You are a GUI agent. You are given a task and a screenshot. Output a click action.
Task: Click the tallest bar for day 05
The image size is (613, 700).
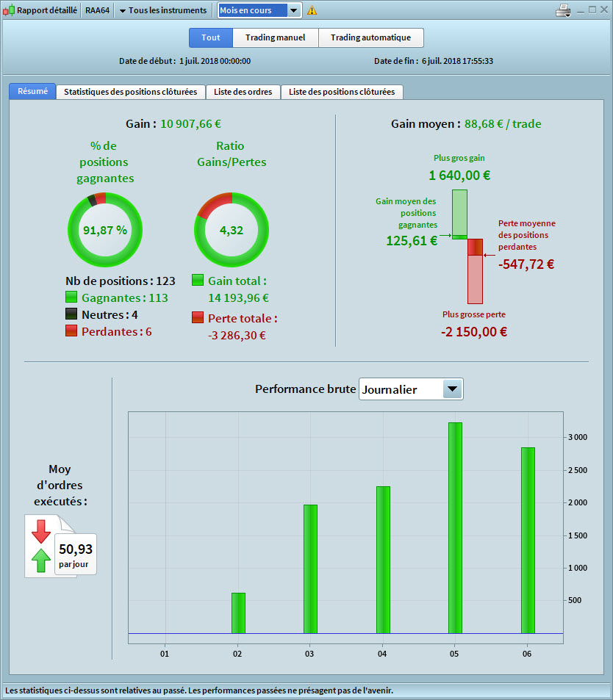click(x=455, y=527)
